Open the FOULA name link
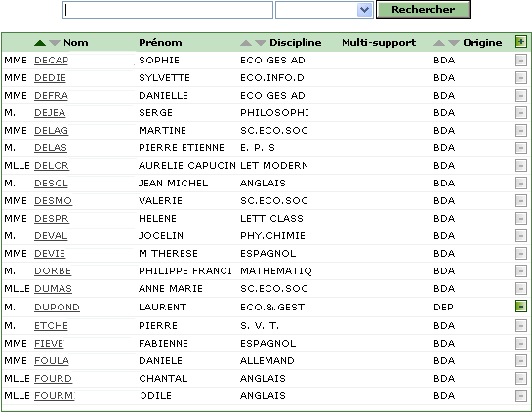This screenshot has width=532, height=412. [x=52, y=361]
